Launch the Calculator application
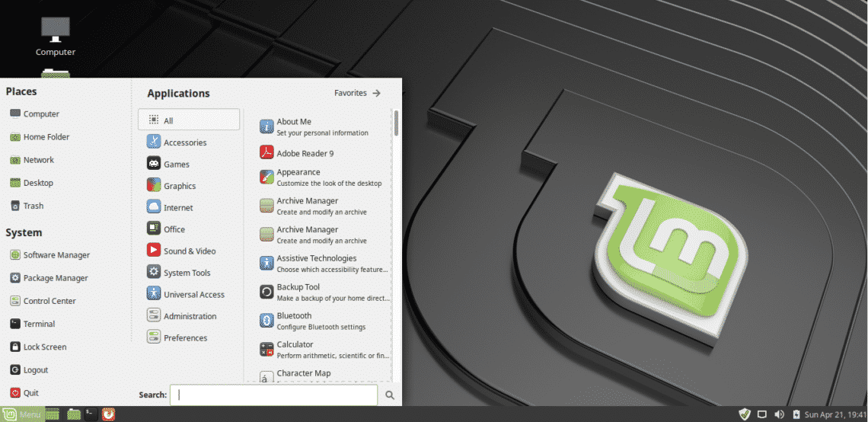 (x=295, y=344)
